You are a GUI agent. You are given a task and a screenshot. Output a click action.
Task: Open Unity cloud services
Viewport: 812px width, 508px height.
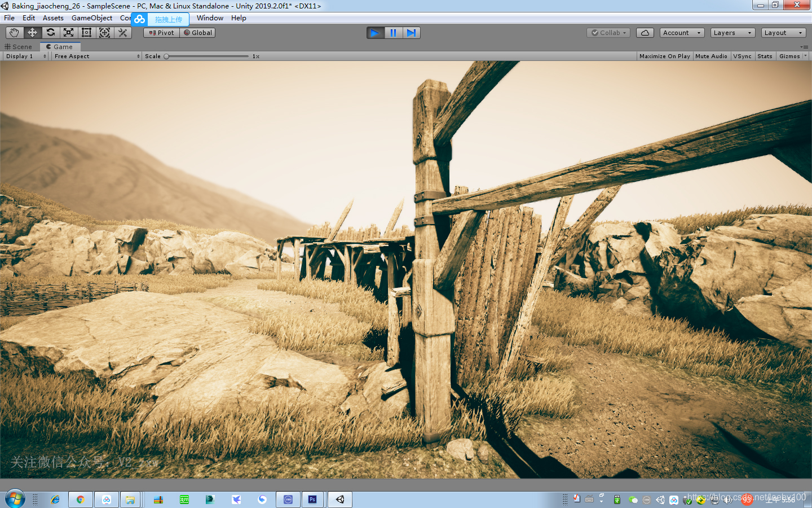645,33
